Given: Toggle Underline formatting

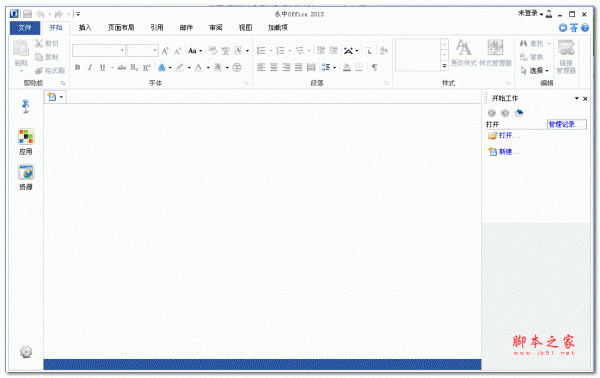Looking at the screenshot, I should coord(103,68).
